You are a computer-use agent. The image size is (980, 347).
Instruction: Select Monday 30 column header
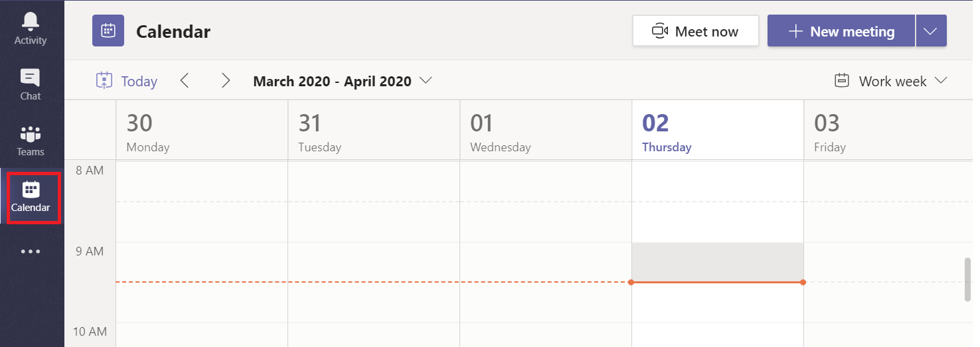202,130
